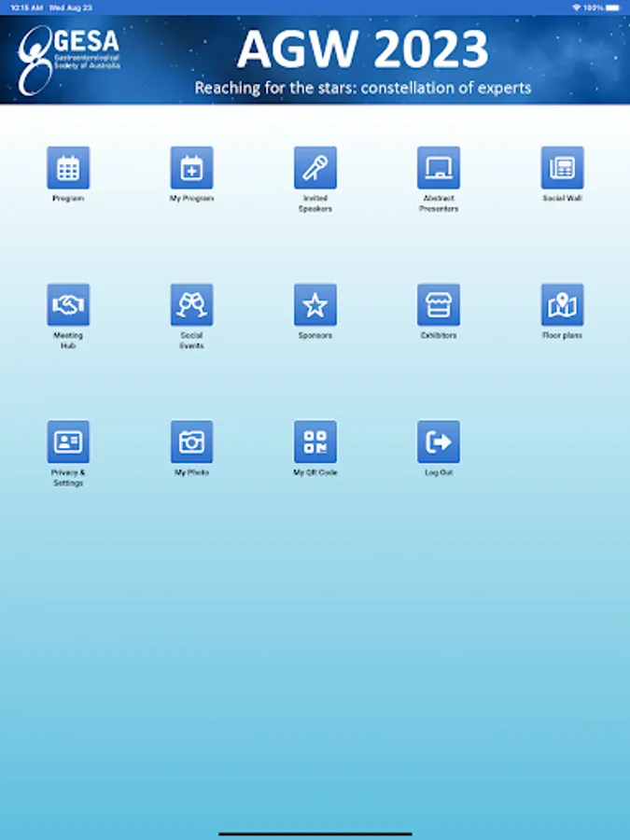Open the Floor plans map icon

point(562,305)
